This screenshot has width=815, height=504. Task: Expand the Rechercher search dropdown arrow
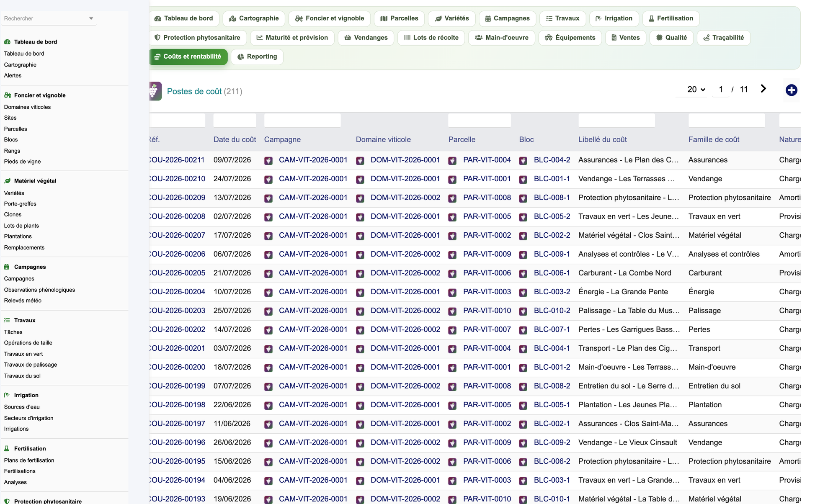click(x=91, y=18)
